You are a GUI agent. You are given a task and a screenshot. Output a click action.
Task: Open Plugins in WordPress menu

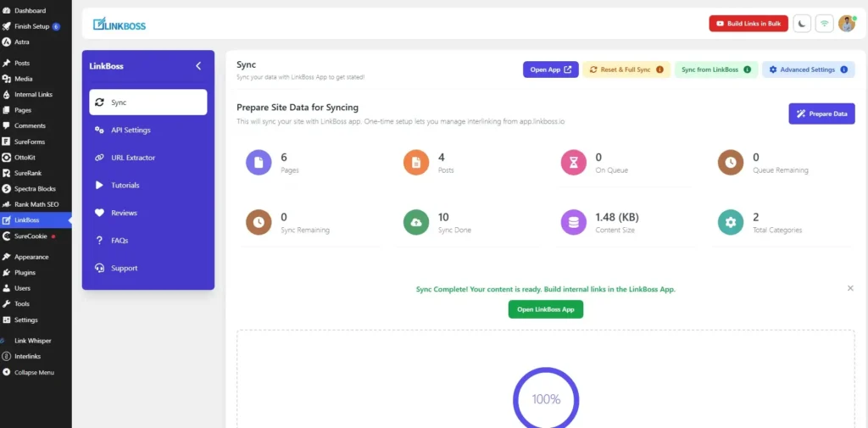click(36, 272)
